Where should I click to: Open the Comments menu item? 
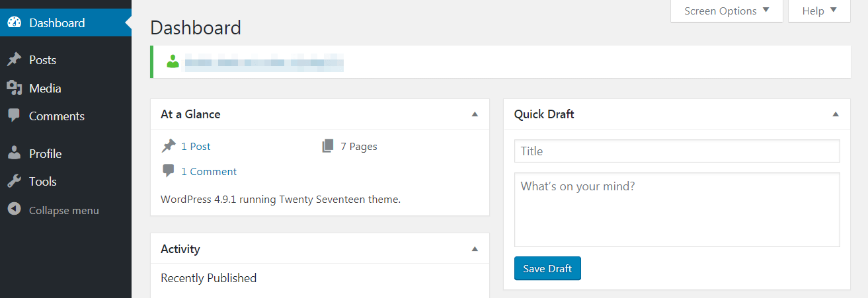tap(65, 116)
